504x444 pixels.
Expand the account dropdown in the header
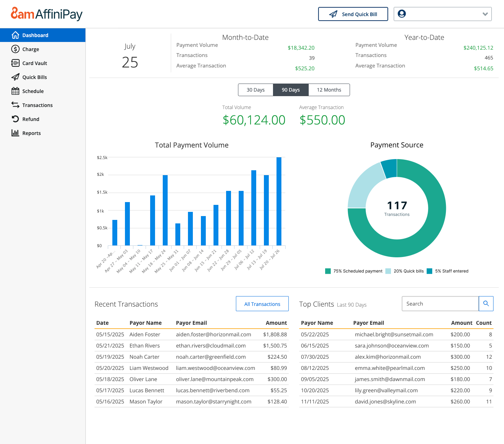pos(485,14)
